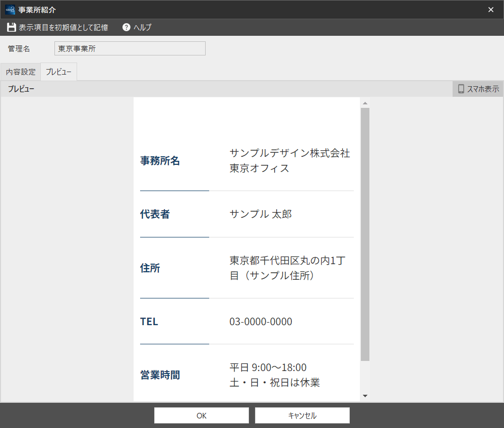Switch to the 内容設定 tab
The image size is (504, 428).
pyautogui.click(x=21, y=72)
